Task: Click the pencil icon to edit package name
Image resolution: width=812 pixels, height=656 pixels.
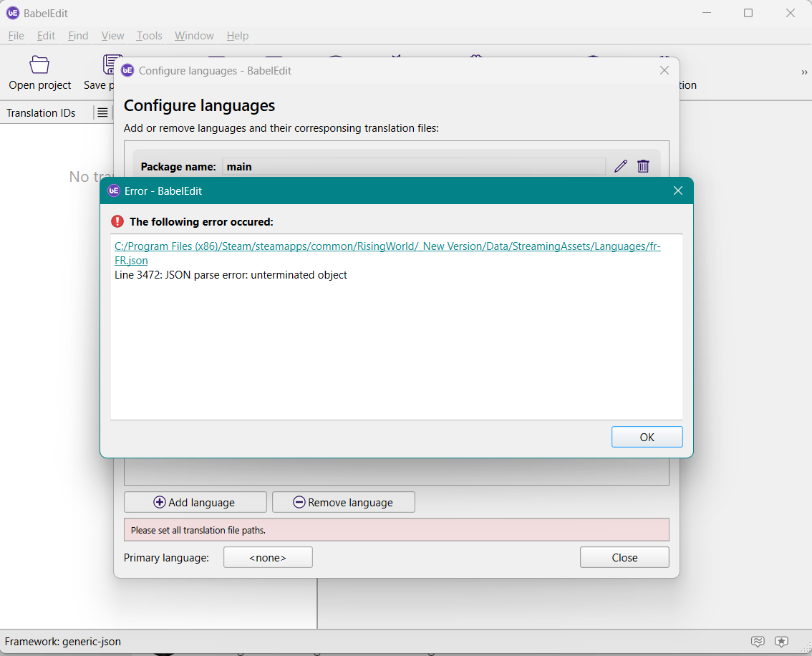Action: (621, 166)
